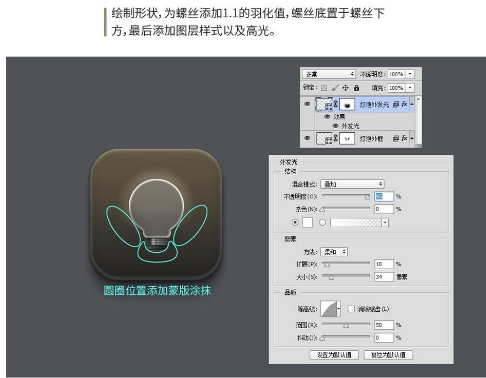Open contour picker dropdown arrow

pyautogui.click(x=339, y=309)
